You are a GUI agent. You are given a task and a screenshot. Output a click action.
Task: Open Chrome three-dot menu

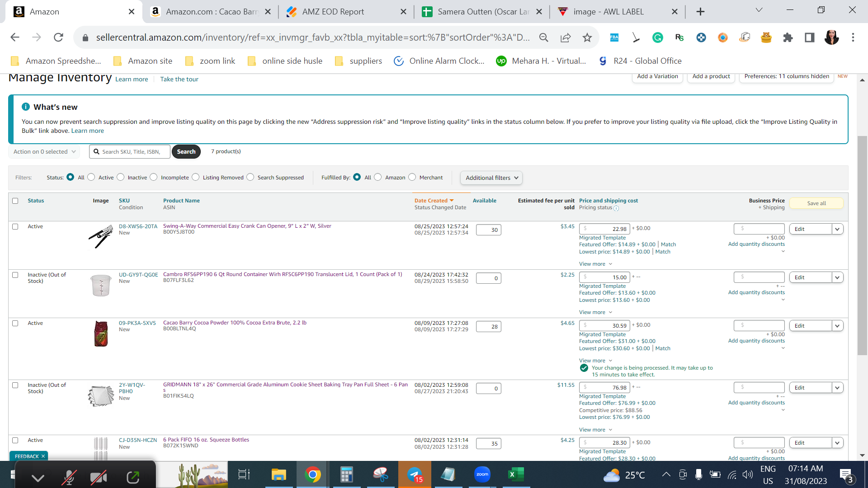click(x=853, y=38)
